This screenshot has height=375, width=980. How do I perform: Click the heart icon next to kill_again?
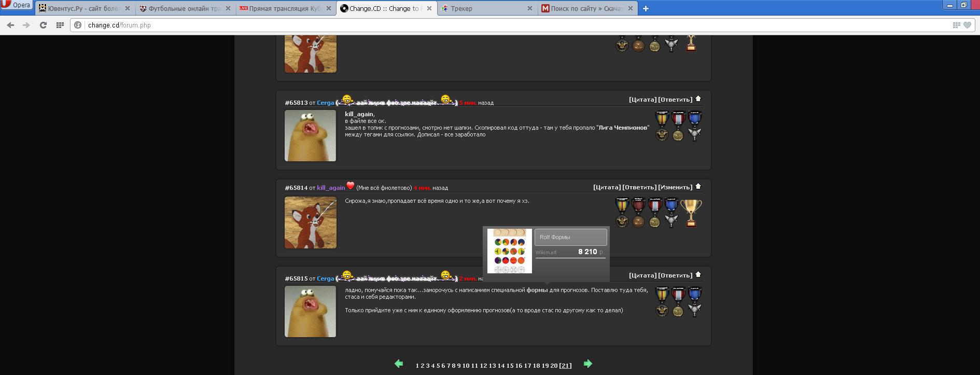point(351,186)
